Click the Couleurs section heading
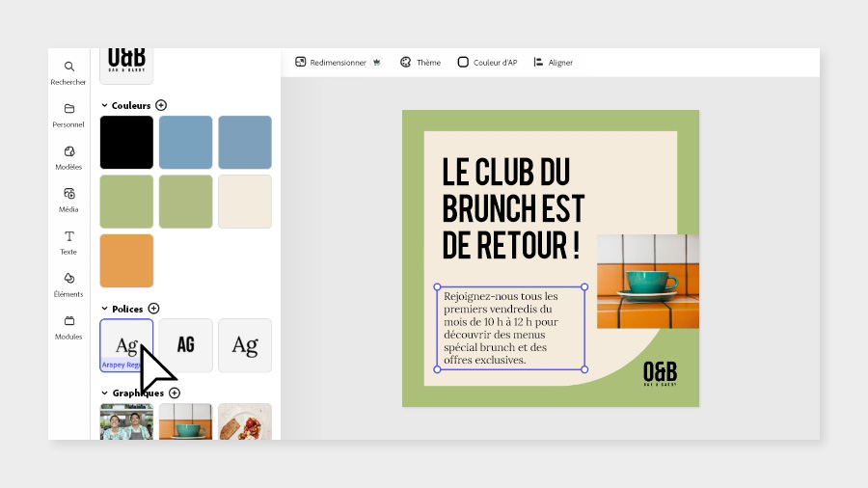868x488 pixels. tap(131, 105)
